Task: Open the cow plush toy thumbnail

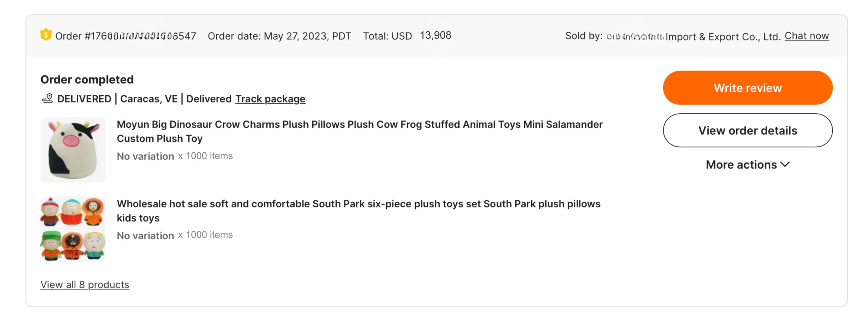Action: tap(73, 150)
